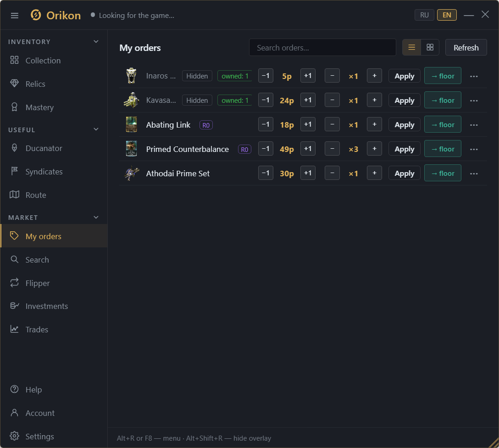
Task: Open Relics diamond icon in sidebar
Action: point(14,84)
